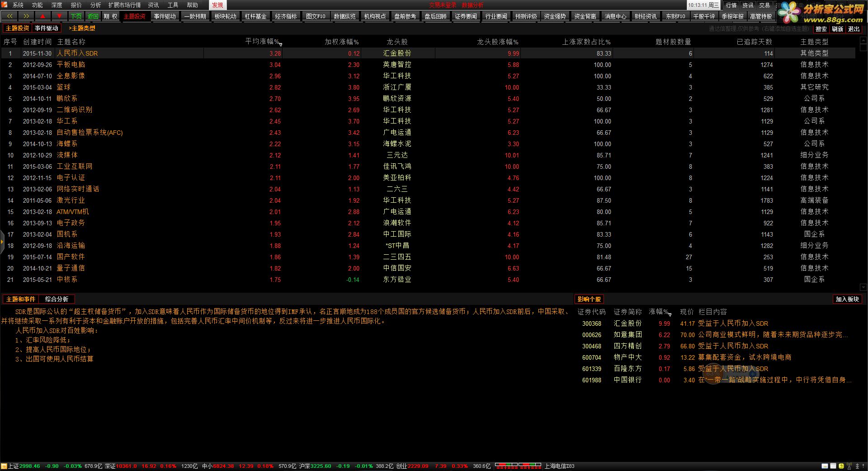Image resolution: width=868 pixels, height=471 pixels.
Task: Open 杠杆基金 toolbar item
Action: point(256,16)
